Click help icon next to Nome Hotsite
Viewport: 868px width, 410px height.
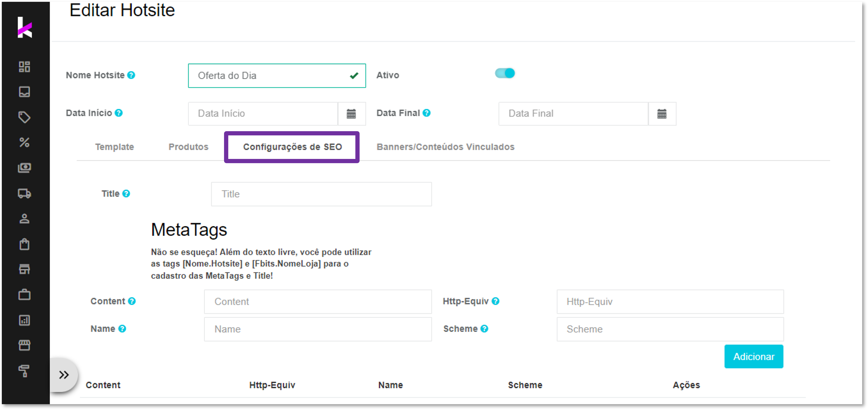(131, 75)
